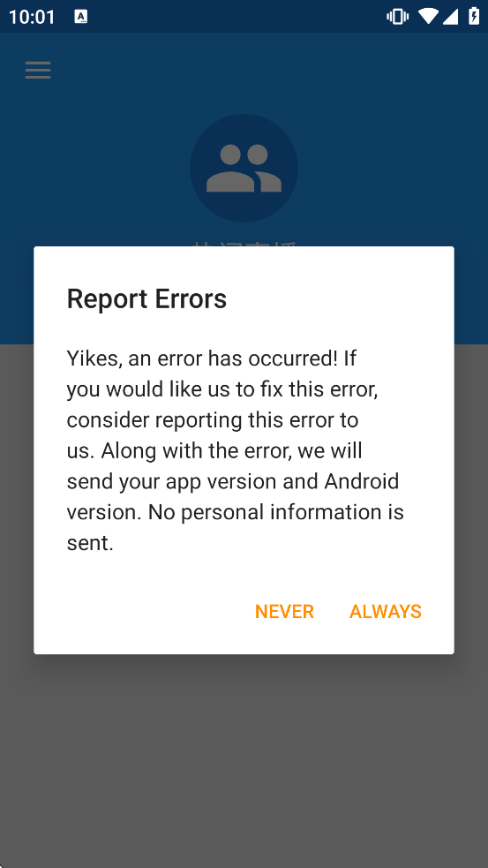
Task: Tap the Wi-Fi status bar icon
Action: pos(428,17)
